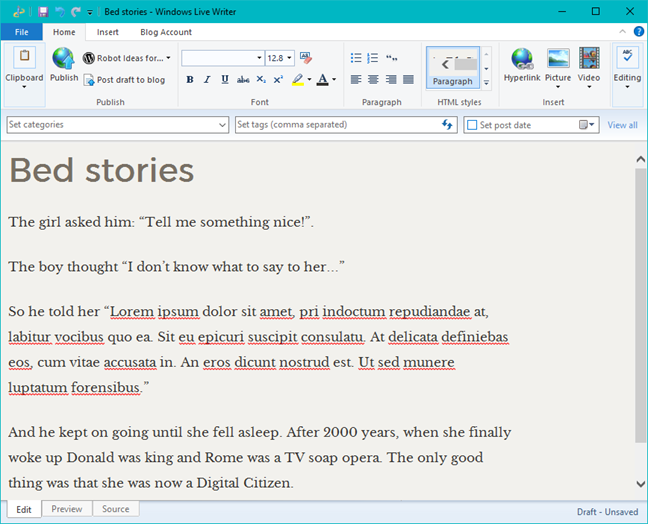This screenshot has width=648, height=524.
Task: Toggle Italic formatting
Action: coord(207,79)
